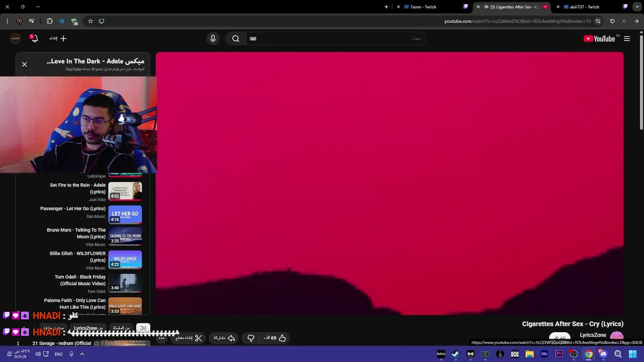The width and height of the screenshot is (644, 362).
Task: Open Discord taskbar icon
Action: point(603,354)
